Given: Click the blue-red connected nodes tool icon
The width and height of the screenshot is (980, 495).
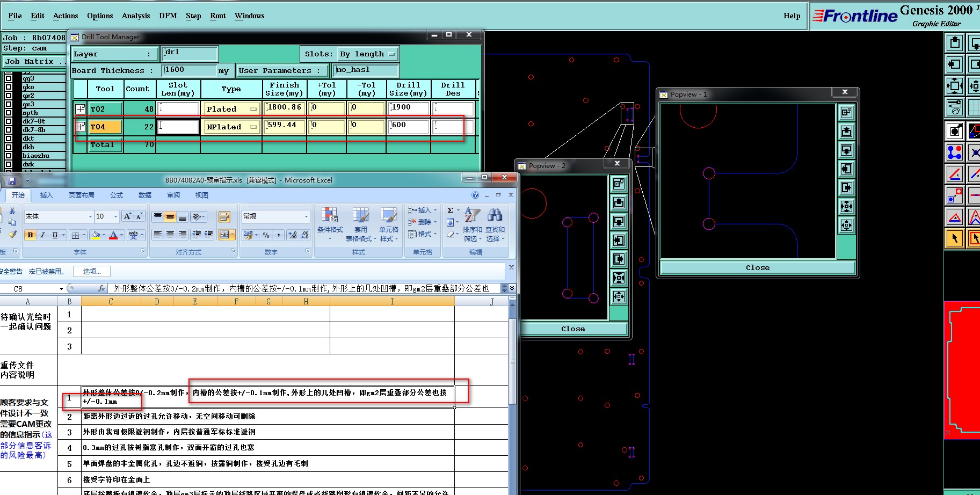Looking at the screenshot, I should click(954, 152).
